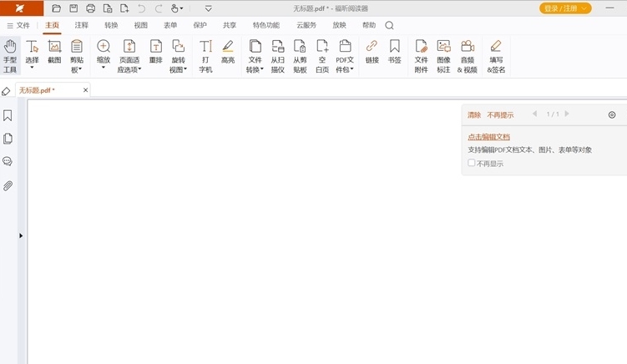The image size is (627, 364).
Task: Open the 保护 ribbon tab
Action: coord(200,25)
